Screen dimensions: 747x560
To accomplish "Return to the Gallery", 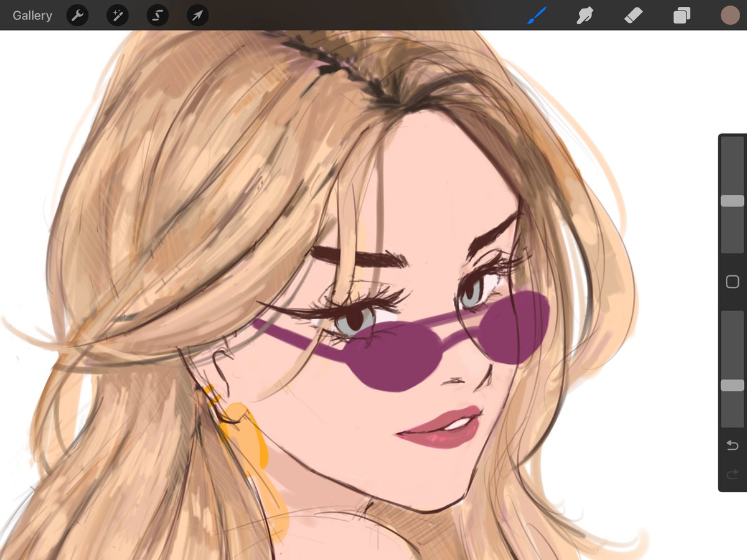I will (32, 16).
